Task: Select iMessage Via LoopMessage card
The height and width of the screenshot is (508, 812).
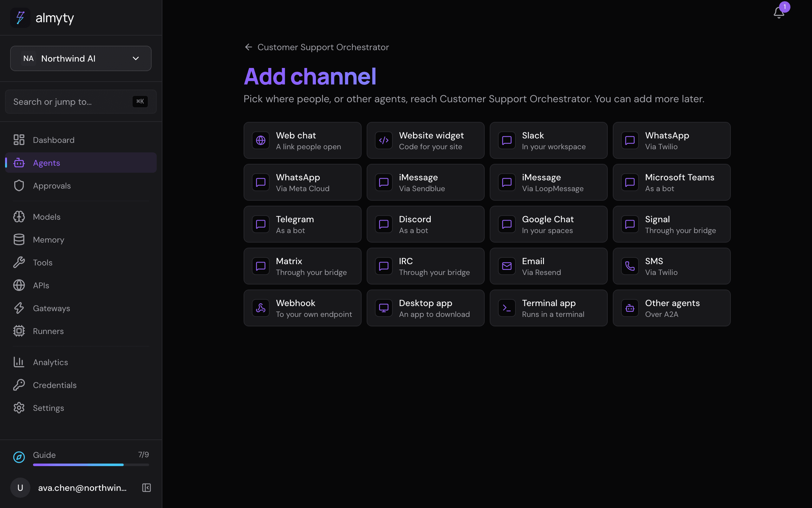Action: [x=548, y=182]
